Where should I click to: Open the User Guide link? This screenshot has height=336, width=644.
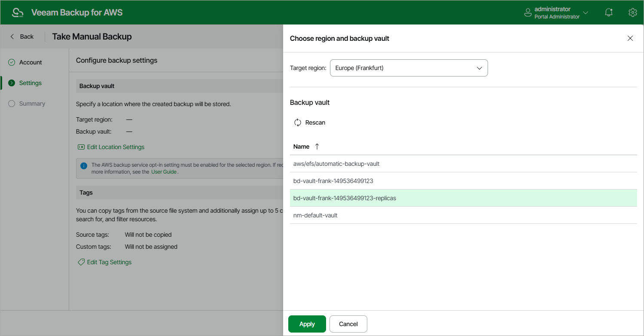164,172
